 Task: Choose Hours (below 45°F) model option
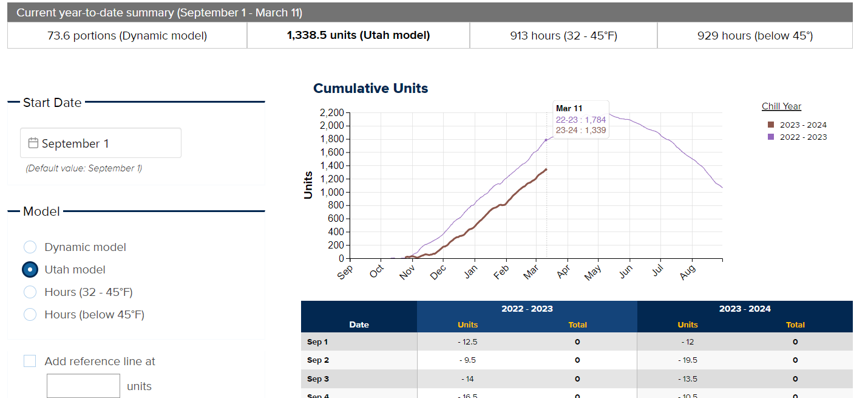pos(30,315)
